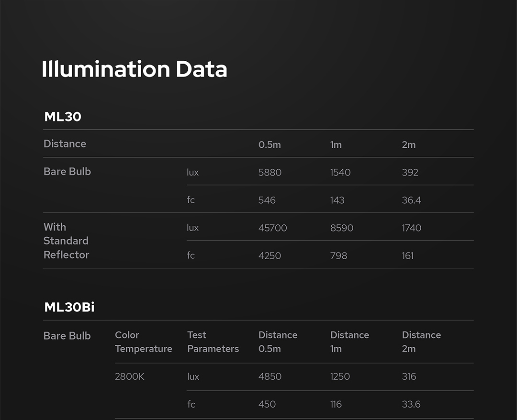Select the 4250 fc value
The height and width of the screenshot is (420, 517).
270,255
